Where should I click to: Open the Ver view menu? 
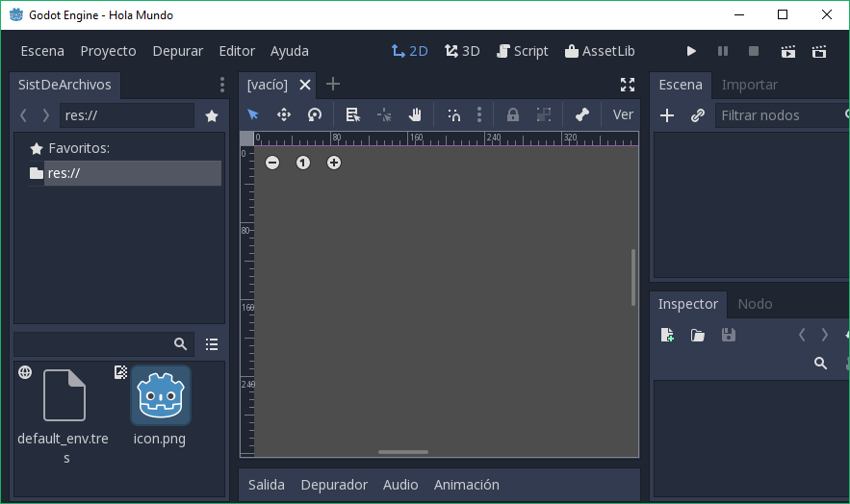coord(623,114)
